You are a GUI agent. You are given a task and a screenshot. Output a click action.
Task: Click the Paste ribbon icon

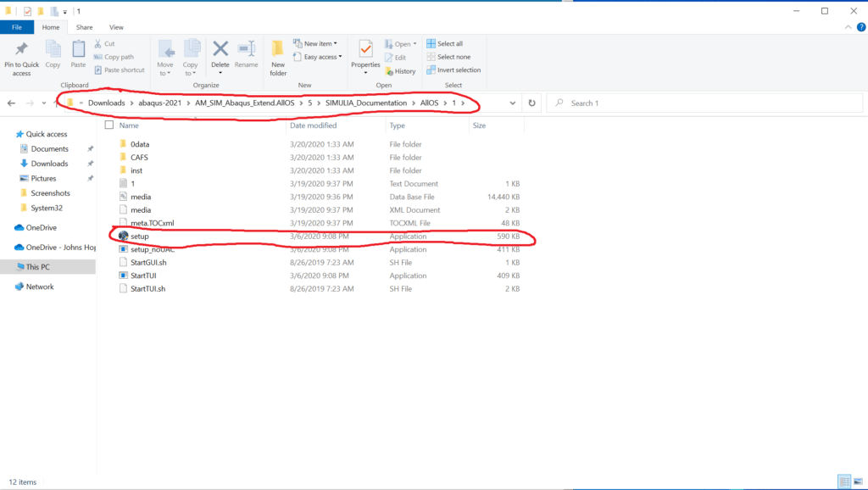pyautogui.click(x=78, y=50)
